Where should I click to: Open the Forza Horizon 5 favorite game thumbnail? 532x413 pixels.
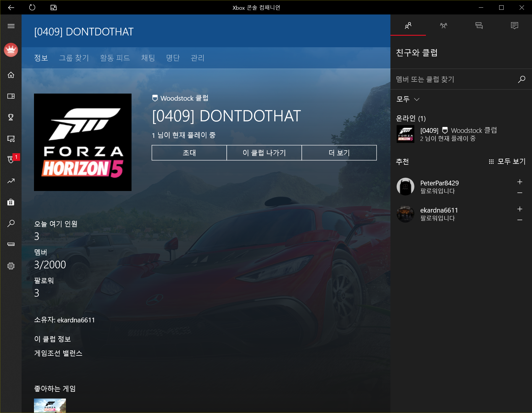(50, 406)
